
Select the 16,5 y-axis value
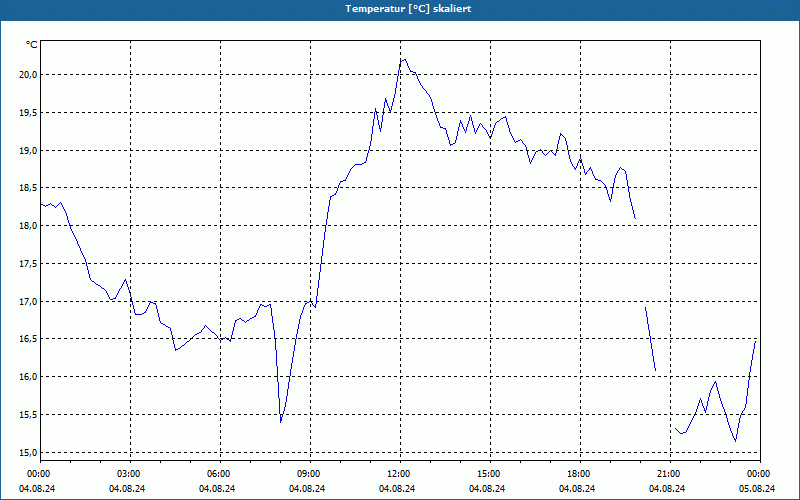29,339
